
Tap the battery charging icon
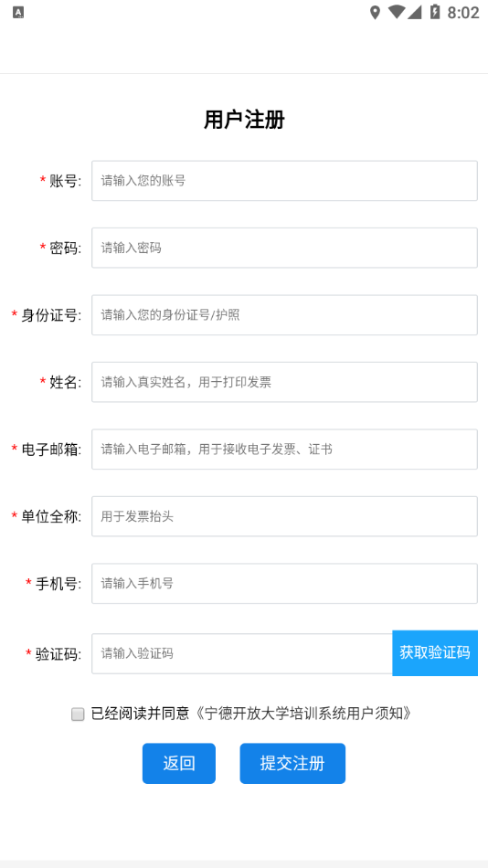click(x=435, y=12)
